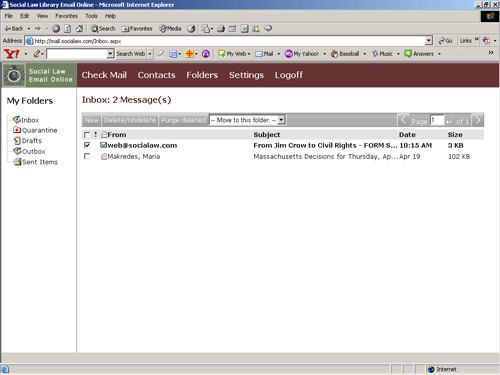500x375 pixels.
Task: Click the Delete/Undelete button
Action: click(130, 120)
